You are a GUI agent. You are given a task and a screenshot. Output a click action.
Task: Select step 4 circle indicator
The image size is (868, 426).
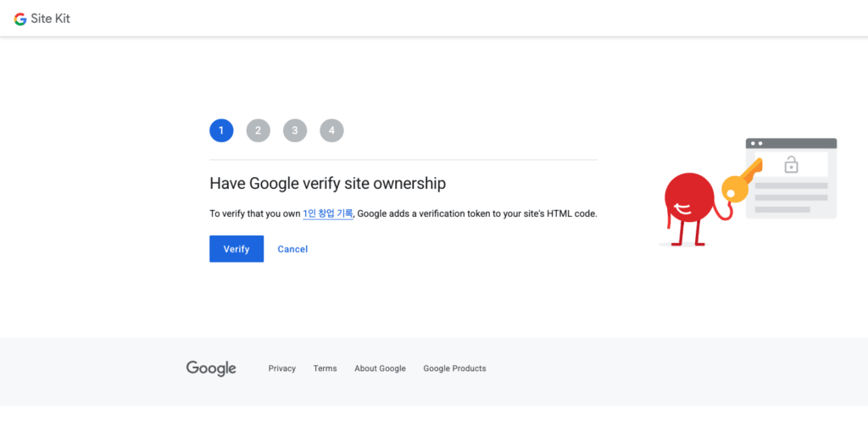click(331, 130)
